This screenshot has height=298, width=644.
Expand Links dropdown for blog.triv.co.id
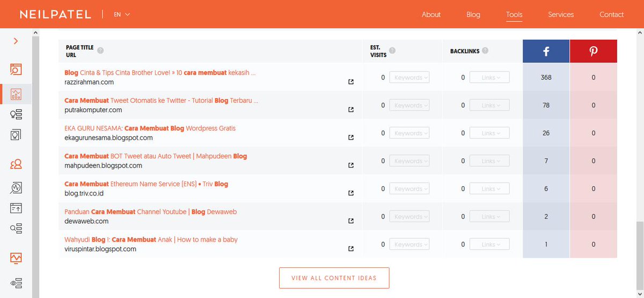(x=489, y=189)
